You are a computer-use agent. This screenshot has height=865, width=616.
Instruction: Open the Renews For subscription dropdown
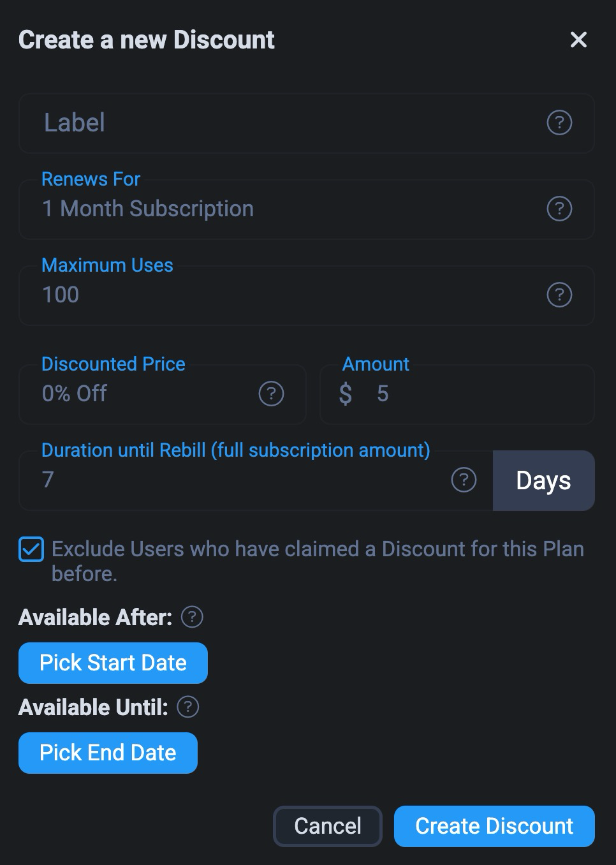click(x=281, y=209)
